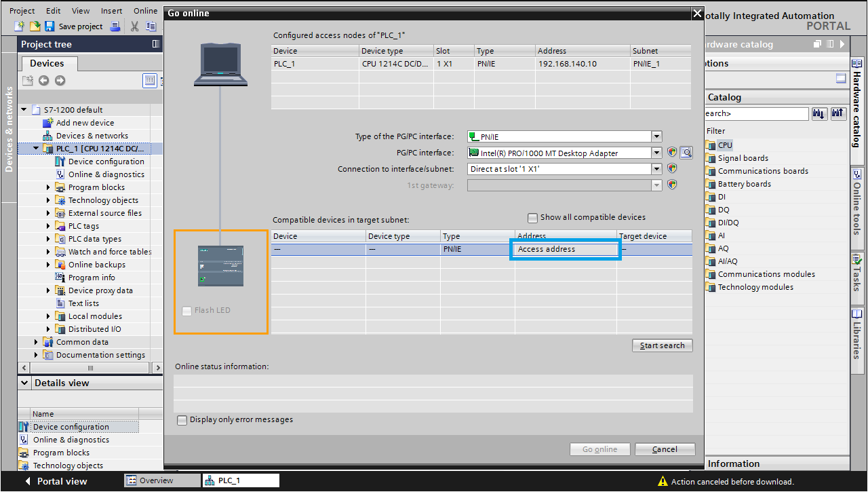Expand Technology objects in project tree
This screenshot has width=868, height=492.
coord(49,200)
